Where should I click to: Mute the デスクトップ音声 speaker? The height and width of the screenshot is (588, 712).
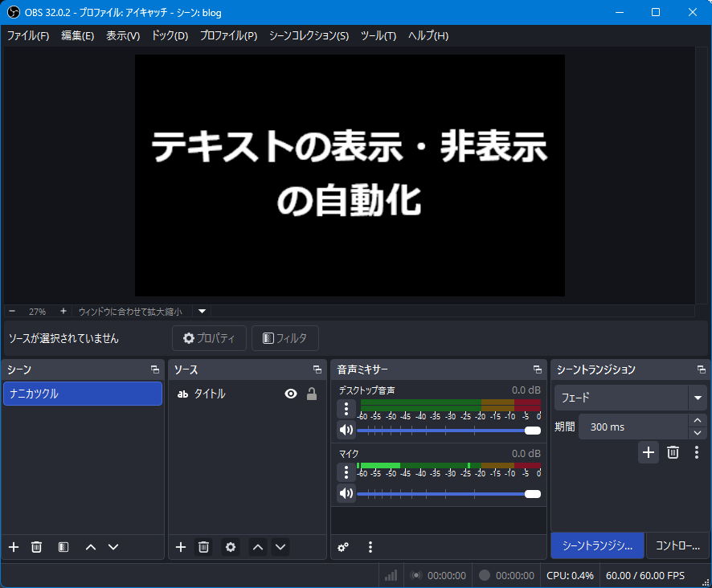click(346, 430)
